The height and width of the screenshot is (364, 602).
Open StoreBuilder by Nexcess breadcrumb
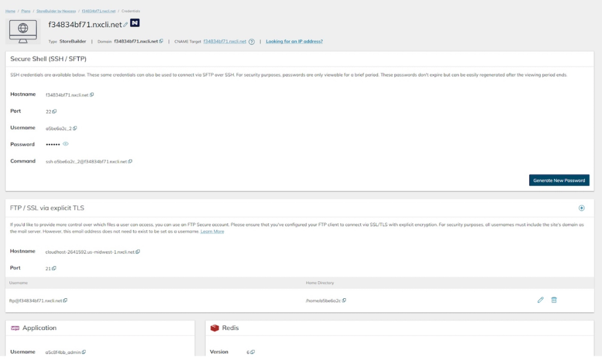click(56, 11)
